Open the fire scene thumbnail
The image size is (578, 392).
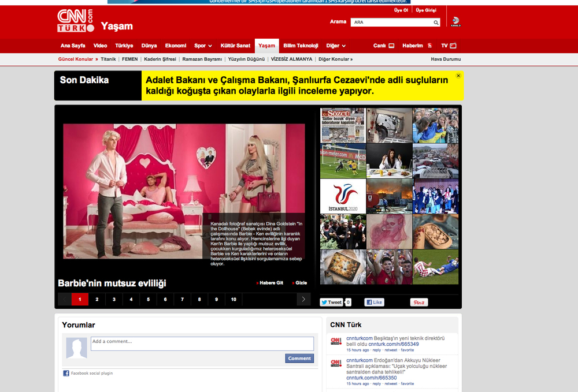point(389,196)
